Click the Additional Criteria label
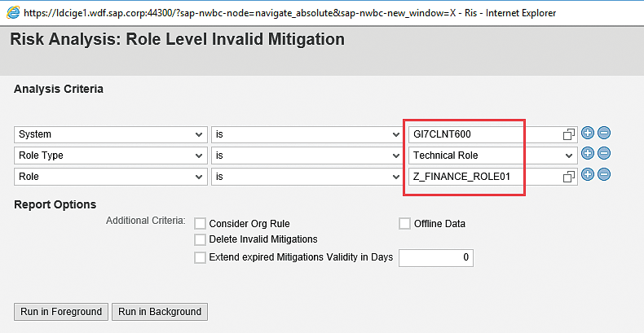 tap(146, 221)
